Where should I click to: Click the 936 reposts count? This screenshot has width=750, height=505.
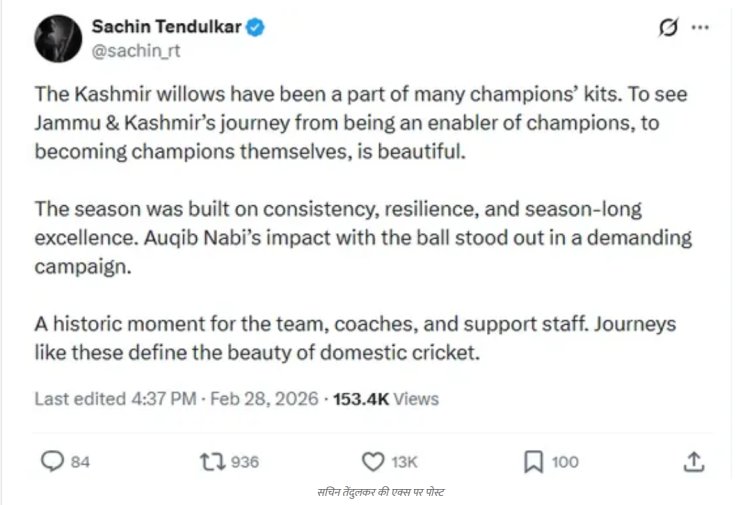(245, 462)
